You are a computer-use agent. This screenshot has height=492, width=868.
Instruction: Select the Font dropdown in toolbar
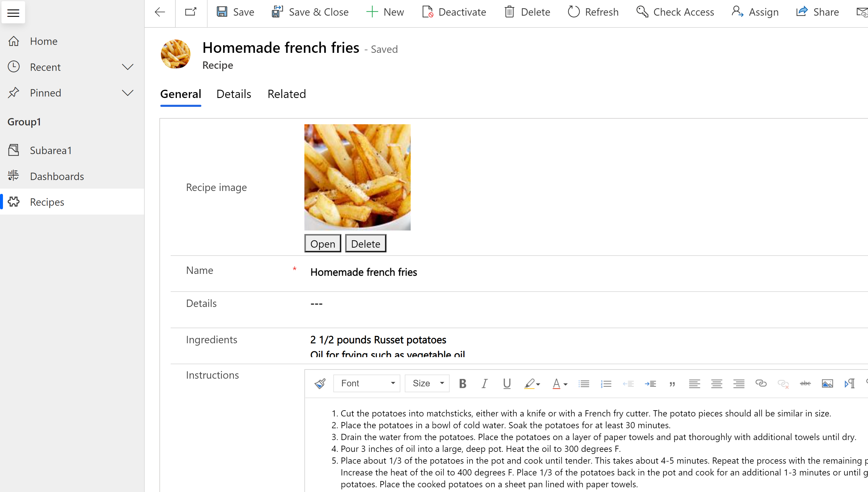tap(366, 383)
